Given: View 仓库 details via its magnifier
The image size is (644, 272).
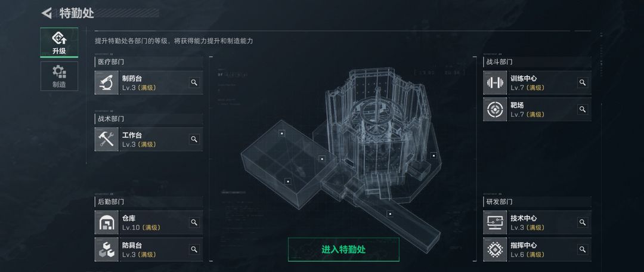Looking at the screenshot, I should click(194, 222).
